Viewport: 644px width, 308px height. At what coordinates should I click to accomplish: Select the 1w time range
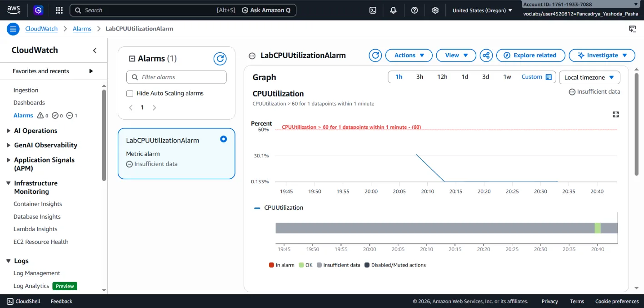(507, 77)
